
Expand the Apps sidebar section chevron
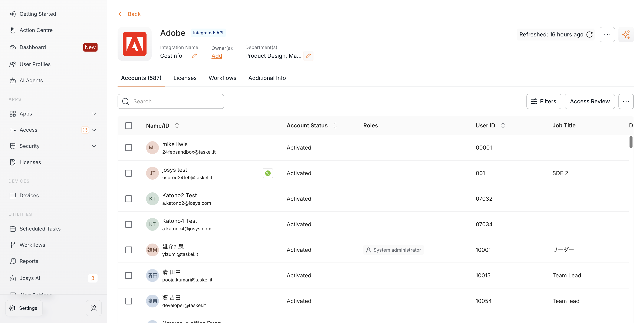[94, 114]
